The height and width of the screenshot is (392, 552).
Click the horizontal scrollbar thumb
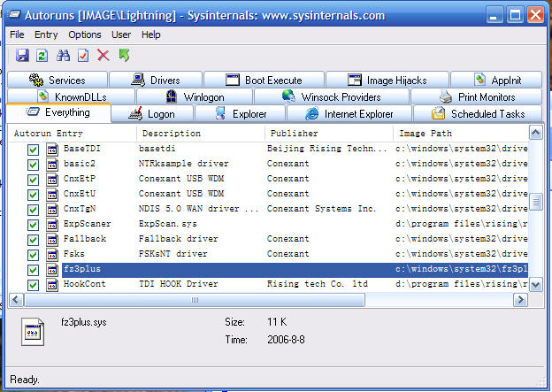pyautogui.click(x=195, y=300)
